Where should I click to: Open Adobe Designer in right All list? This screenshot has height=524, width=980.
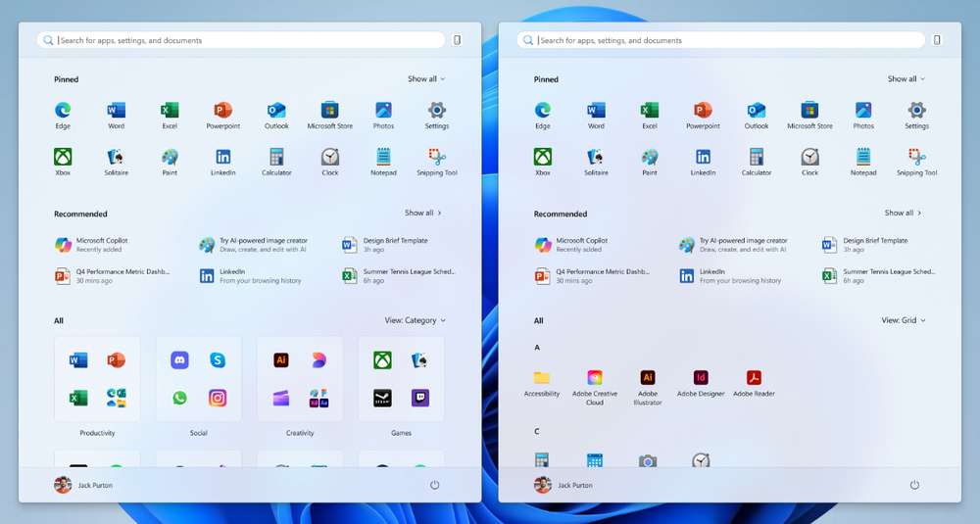pyautogui.click(x=701, y=384)
